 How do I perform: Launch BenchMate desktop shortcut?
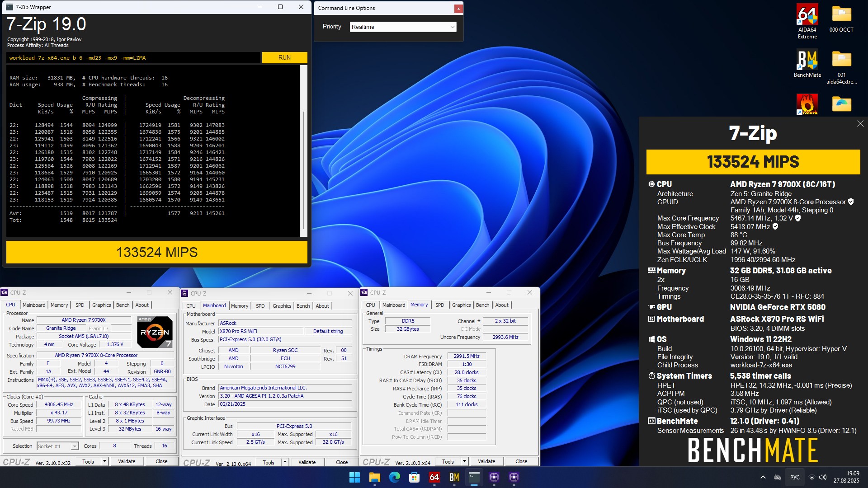[x=807, y=63]
